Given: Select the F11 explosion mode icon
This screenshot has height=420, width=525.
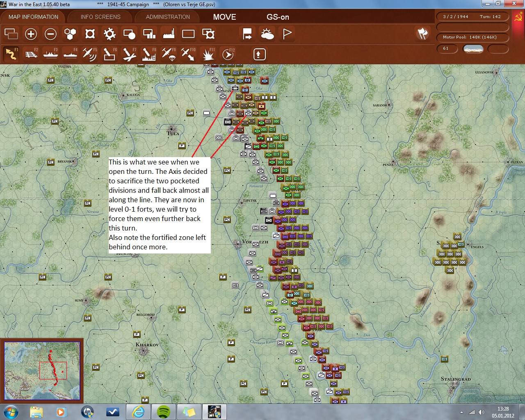Looking at the screenshot, I should click(x=208, y=54).
